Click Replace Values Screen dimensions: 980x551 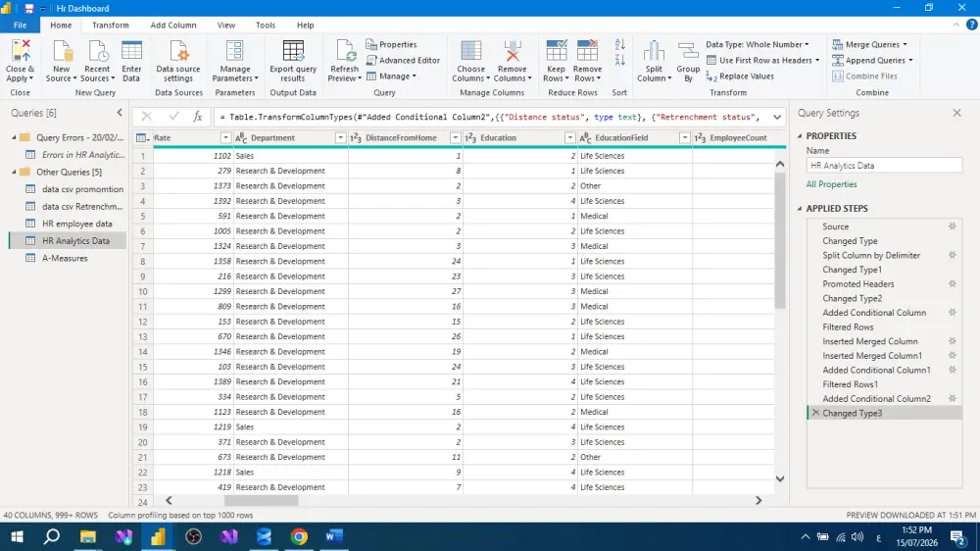740,76
